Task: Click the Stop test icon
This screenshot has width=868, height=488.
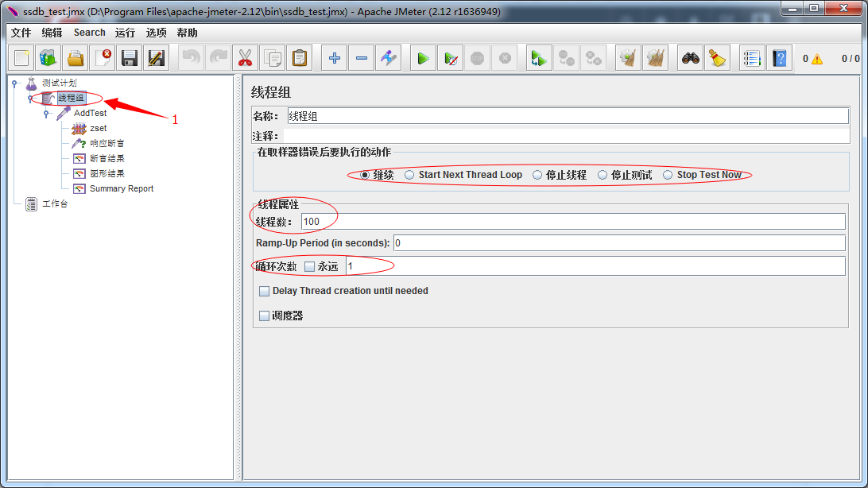Action: click(x=477, y=58)
